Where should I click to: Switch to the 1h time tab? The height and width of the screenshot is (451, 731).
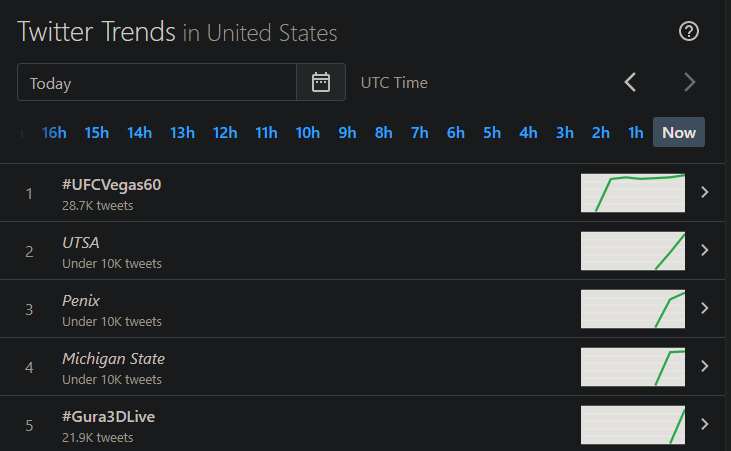pos(635,133)
